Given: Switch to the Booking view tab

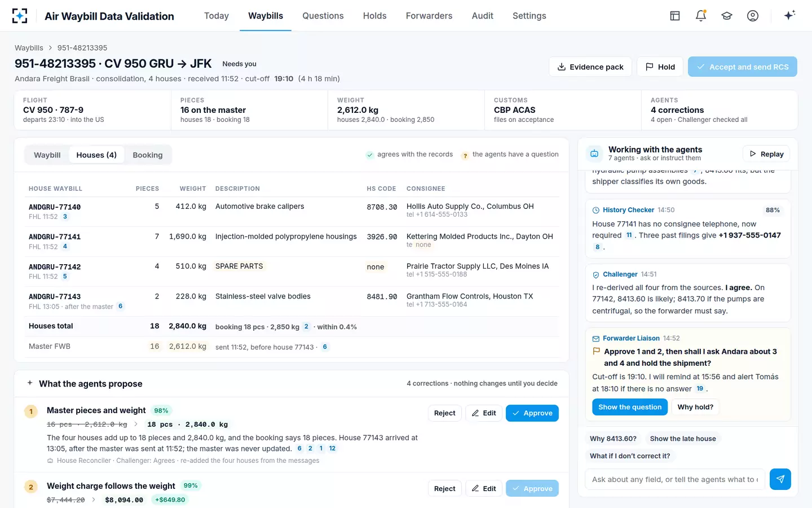Looking at the screenshot, I should [x=148, y=155].
